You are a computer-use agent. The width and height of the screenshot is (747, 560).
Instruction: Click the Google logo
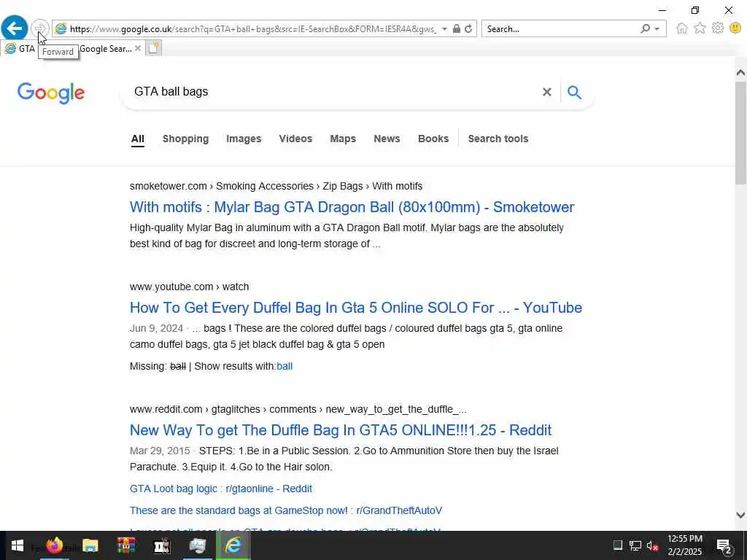[x=51, y=93]
